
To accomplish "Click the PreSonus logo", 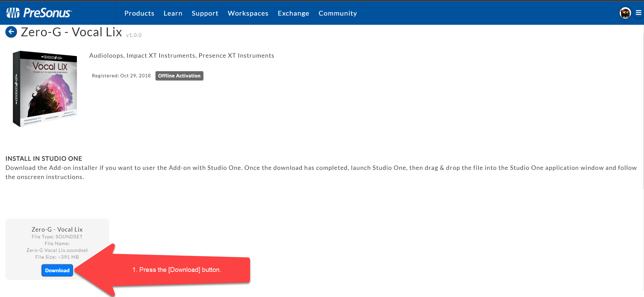I will pos(39,13).
